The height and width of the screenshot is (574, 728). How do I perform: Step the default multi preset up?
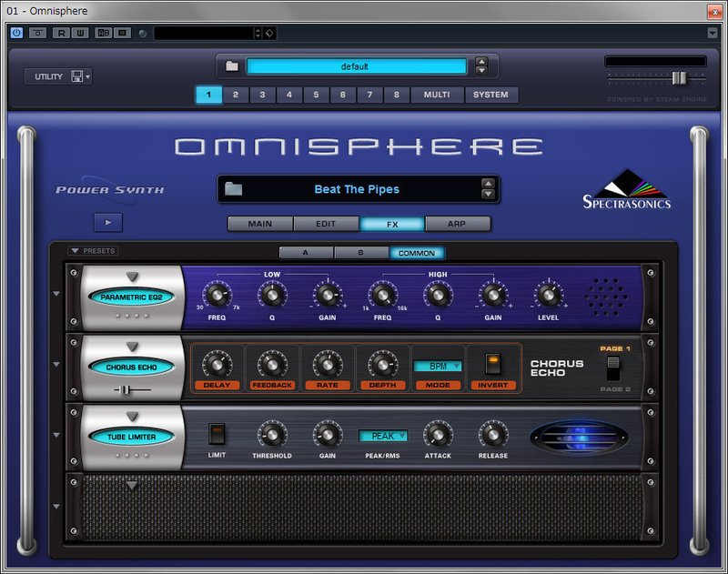coord(482,62)
